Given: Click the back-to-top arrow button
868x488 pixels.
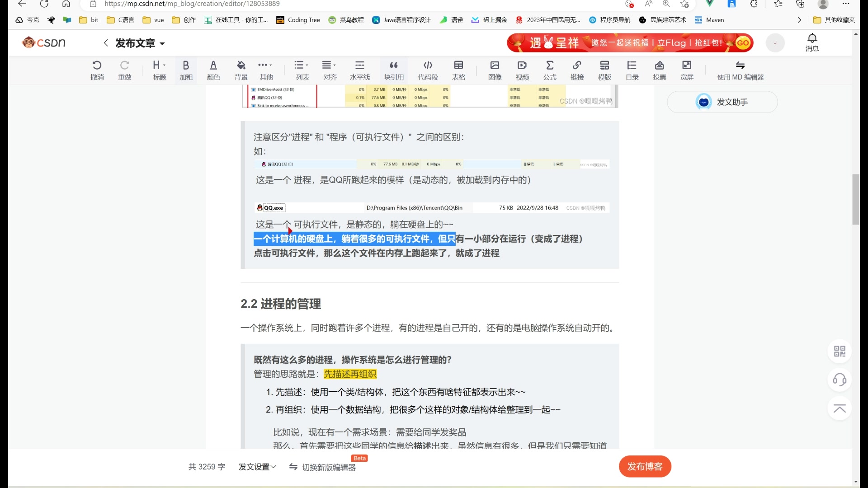Looking at the screenshot, I should pyautogui.click(x=840, y=408).
